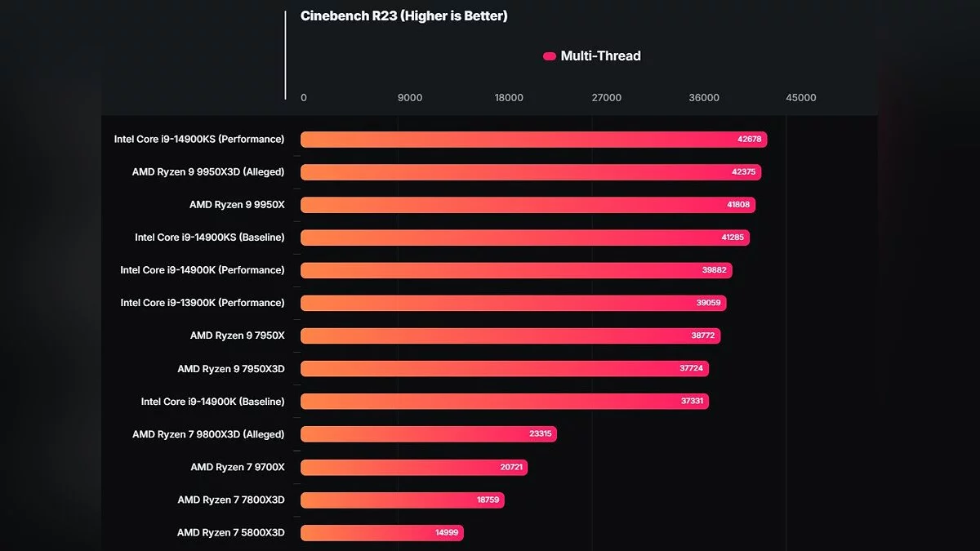Select the AMD Ryzen 7 9700X label
Image resolution: width=980 pixels, height=551 pixels.
click(238, 467)
